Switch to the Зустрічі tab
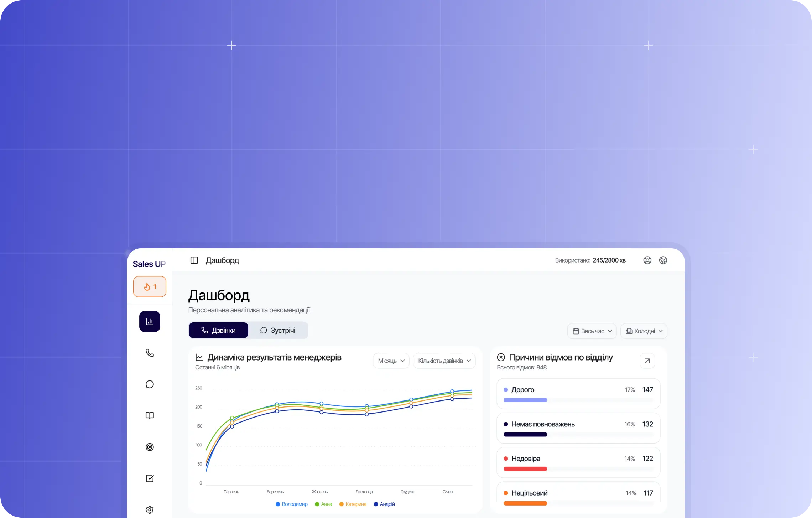Screen dimensions: 812x518 278,330
